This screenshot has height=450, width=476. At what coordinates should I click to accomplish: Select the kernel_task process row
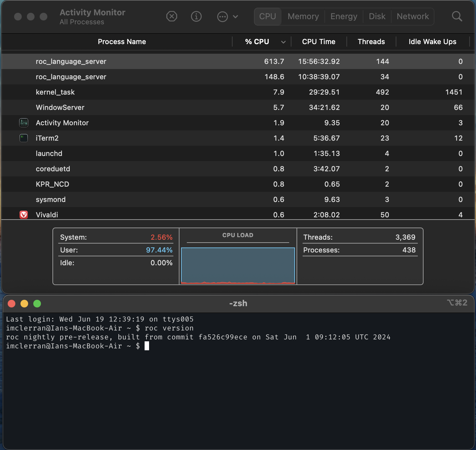[238, 92]
